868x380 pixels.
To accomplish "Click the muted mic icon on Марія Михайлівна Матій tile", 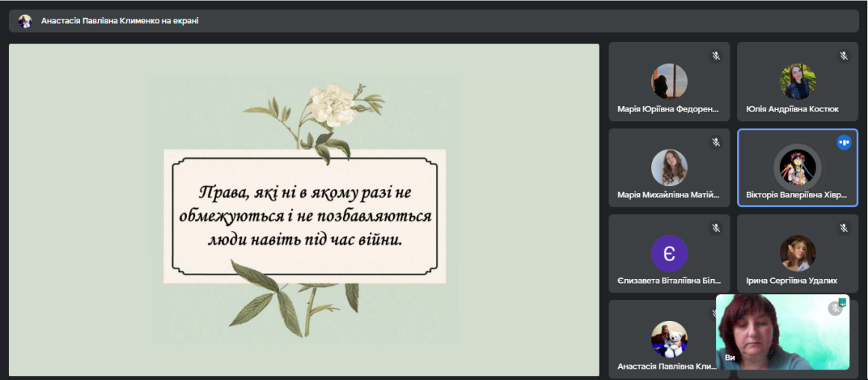I will point(715,142).
